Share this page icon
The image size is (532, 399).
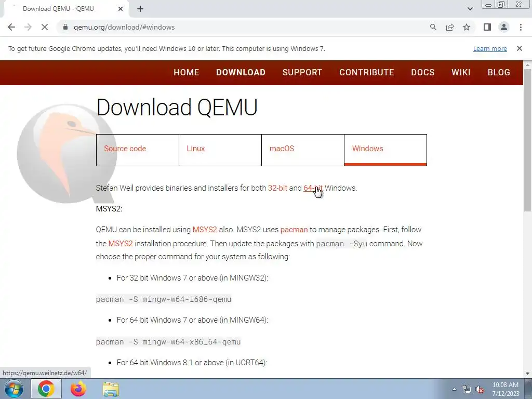[450, 27]
